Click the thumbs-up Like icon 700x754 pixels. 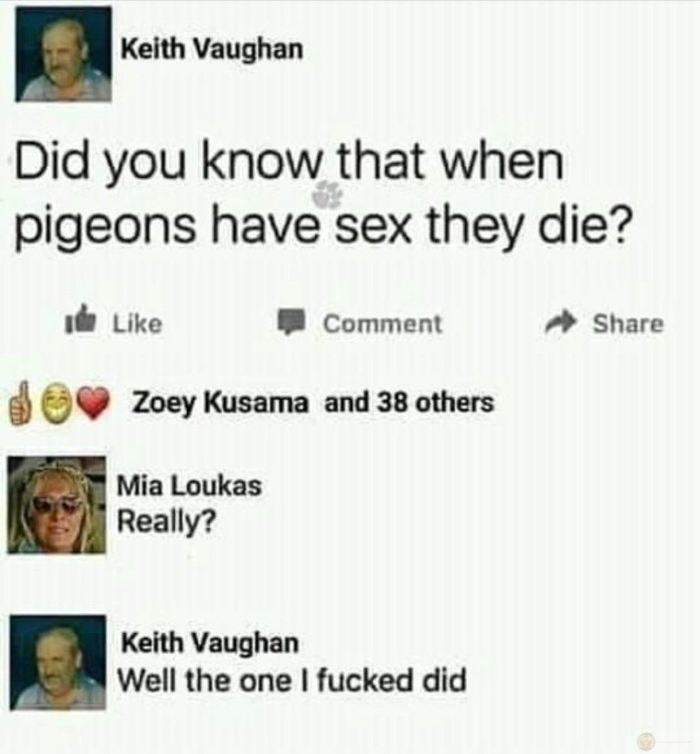81,319
